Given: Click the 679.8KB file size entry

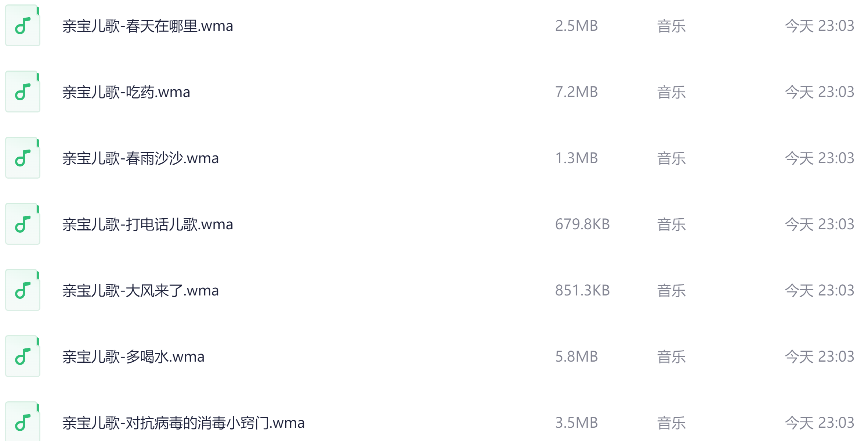Looking at the screenshot, I should (582, 224).
